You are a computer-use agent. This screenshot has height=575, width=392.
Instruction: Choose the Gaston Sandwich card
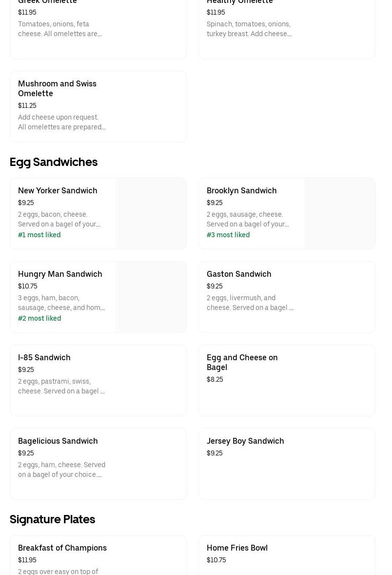click(x=239, y=274)
